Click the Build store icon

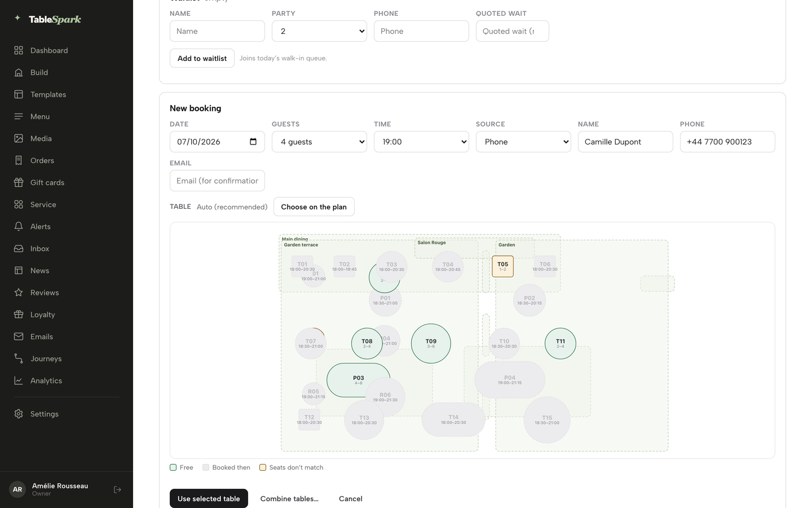coord(19,72)
